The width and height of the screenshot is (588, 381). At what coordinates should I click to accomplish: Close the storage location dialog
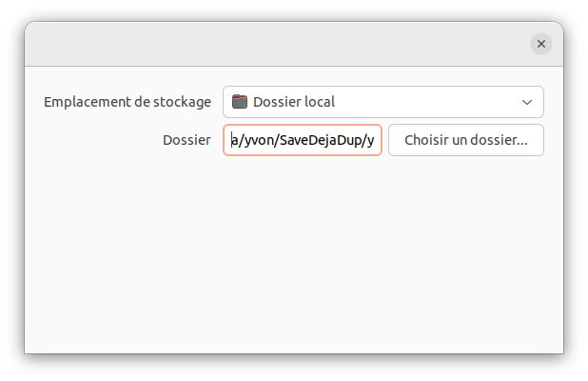point(541,44)
